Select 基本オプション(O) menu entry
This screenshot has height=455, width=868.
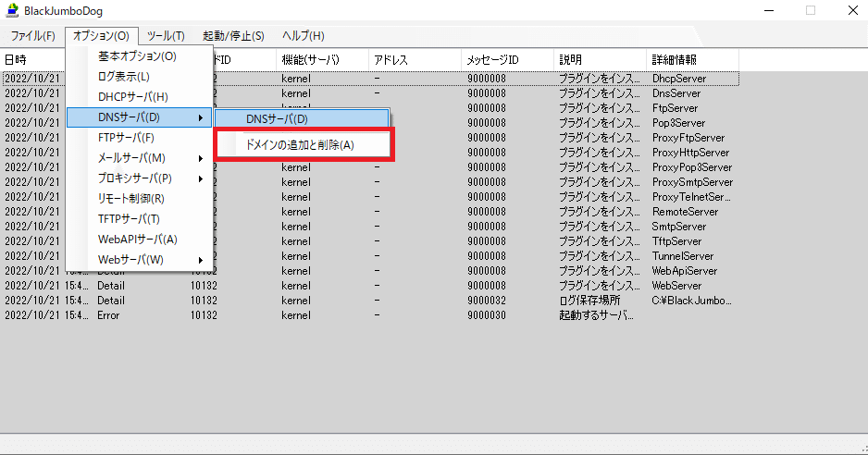139,56
